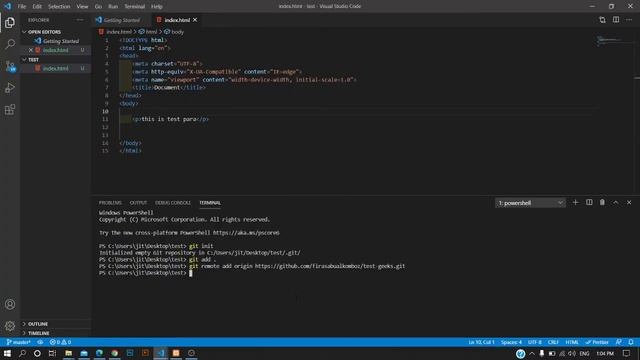Click errors and warnings count in status bar
This screenshot has width=640, height=360.
(x=60, y=342)
